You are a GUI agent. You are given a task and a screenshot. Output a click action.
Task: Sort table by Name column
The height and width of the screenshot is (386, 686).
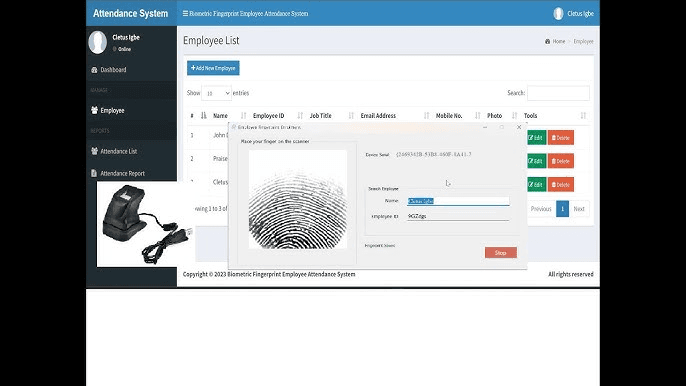coord(229,116)
